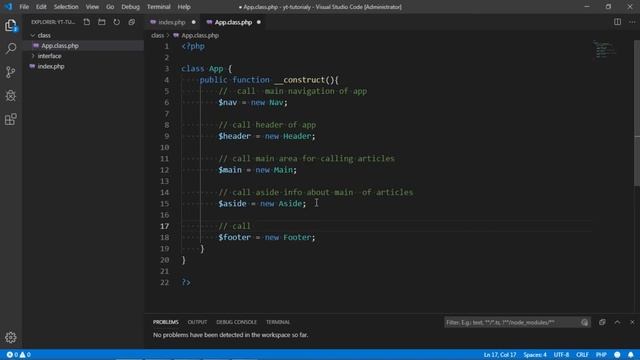Open the File menu
Viewport: 640px width, 360px height.
point(24,7)
